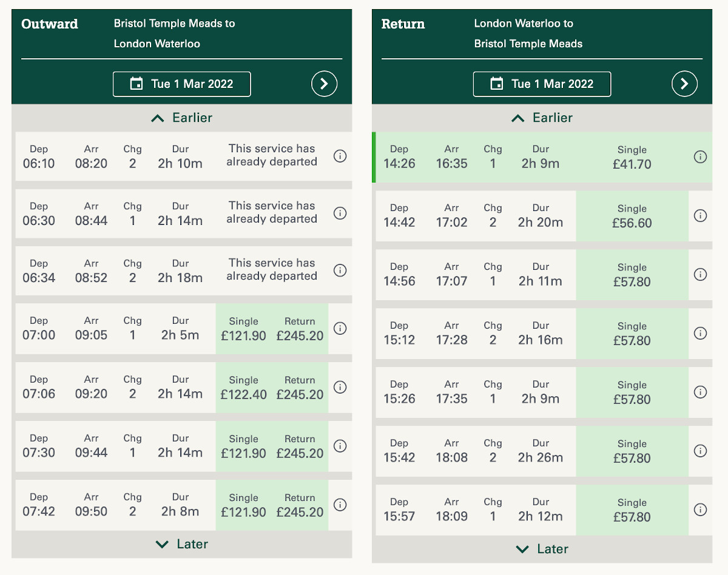Screen dimensions: 728x575
Task: Load Earlier return trains
Action: (542, 118)
